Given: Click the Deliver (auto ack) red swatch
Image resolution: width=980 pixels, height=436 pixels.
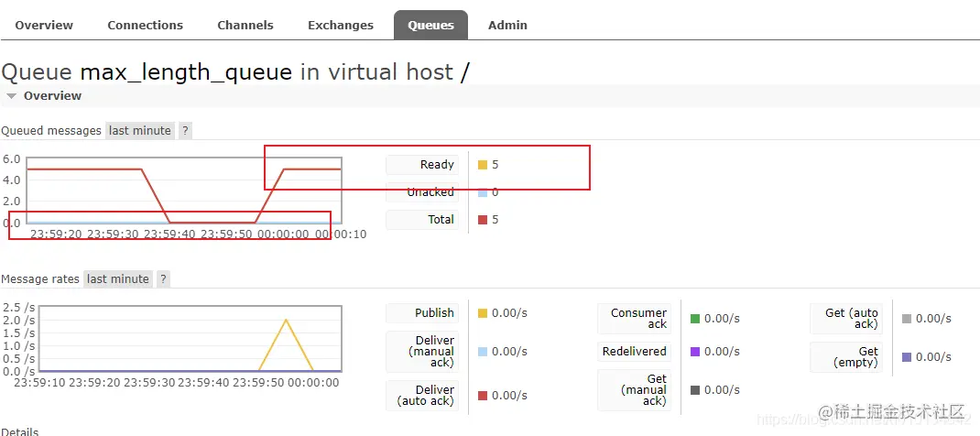Looking at the screenshot, I should [x=483, y=396].
